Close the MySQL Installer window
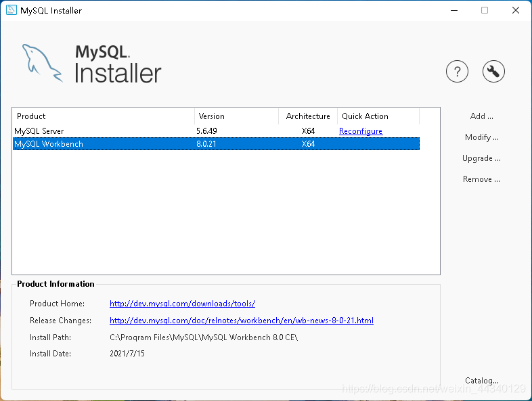 pyautogui.click(x=515, y=10)
